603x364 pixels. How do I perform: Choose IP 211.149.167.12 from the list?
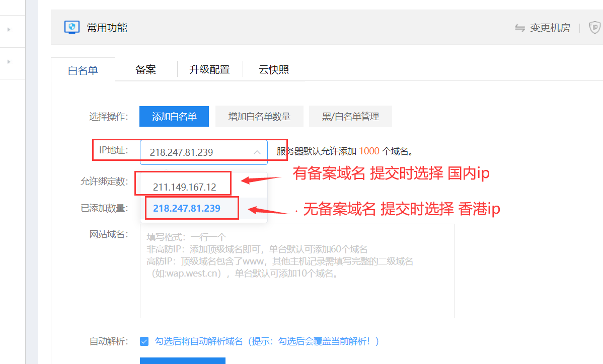pyautogui.click(x=185, y=187)
